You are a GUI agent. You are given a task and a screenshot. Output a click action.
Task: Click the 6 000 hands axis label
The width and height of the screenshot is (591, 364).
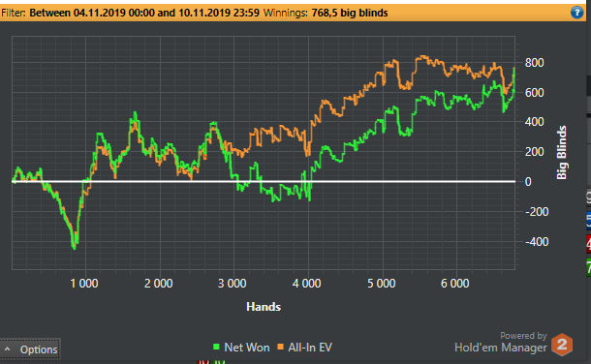click(x=455, y=284)
